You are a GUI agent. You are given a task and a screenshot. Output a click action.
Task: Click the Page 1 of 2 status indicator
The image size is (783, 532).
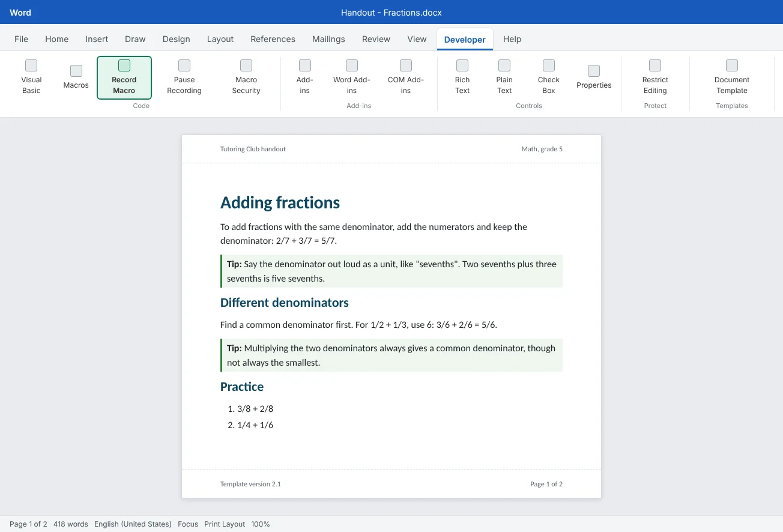pos(28,524)
